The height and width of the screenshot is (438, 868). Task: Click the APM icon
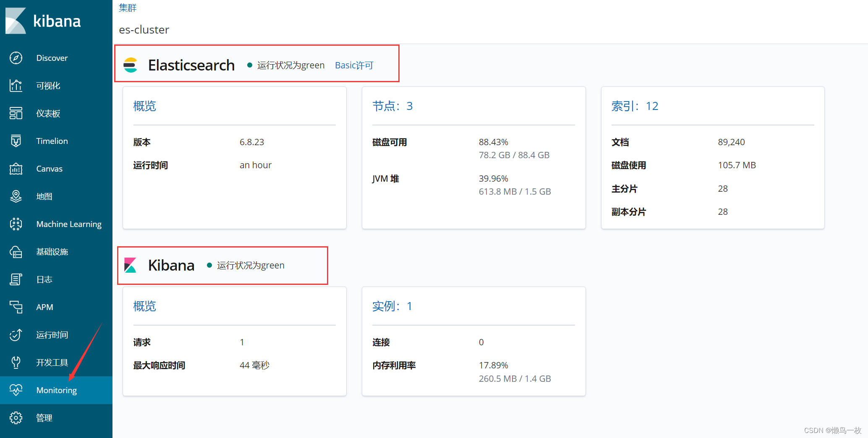[x=16, y=307]
